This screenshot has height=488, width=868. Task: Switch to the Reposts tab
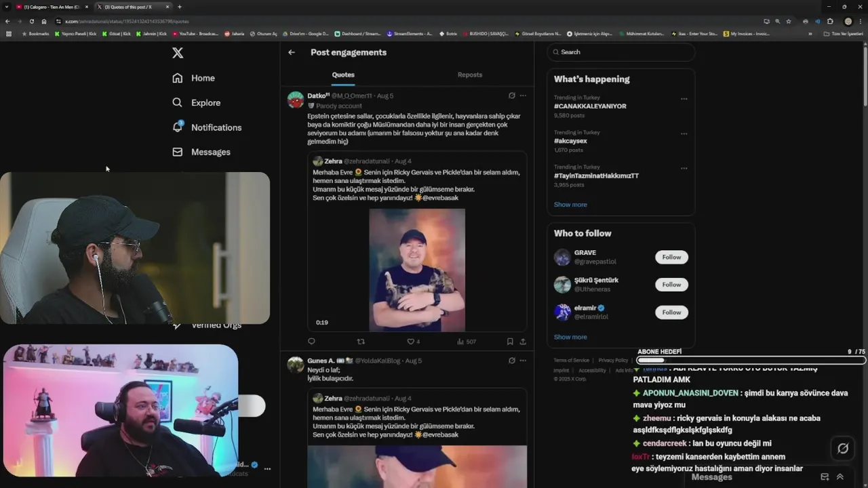[x=470, y=75]
